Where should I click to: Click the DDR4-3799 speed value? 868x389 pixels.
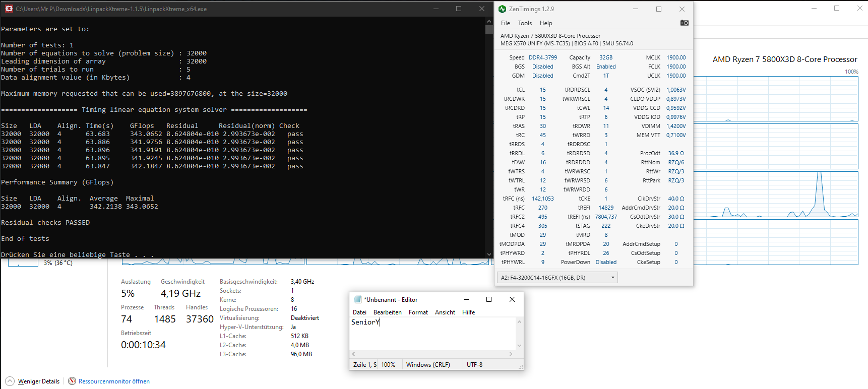542,57
